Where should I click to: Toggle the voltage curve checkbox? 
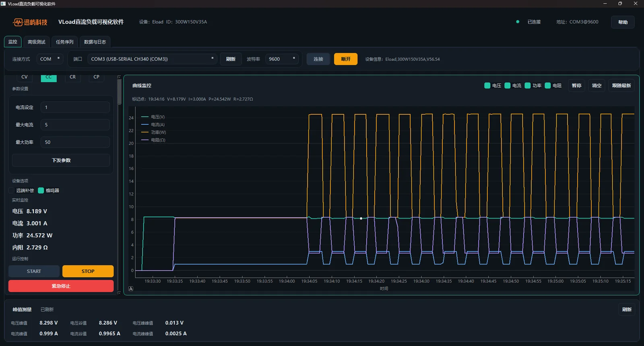(487, 85)
